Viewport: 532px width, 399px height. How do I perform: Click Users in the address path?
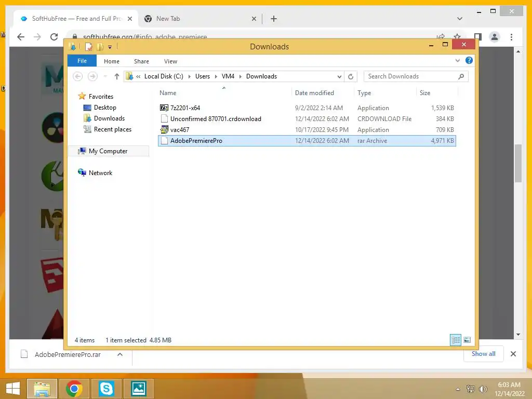click(203, 76)
